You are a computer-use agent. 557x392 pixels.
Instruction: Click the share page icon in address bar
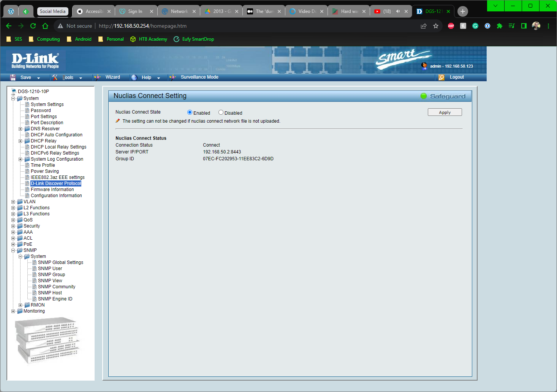424,26
